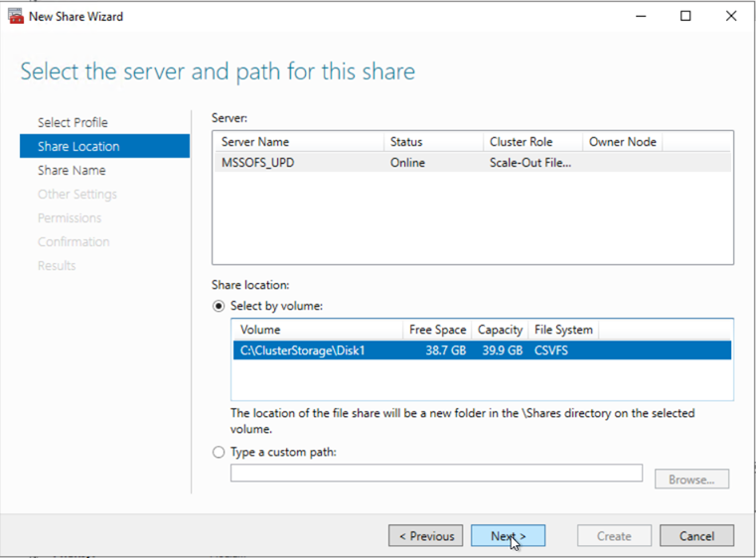Sort volumes by Capacity column header
Viewport: 756px width, 558px height.
click(500, 330)
